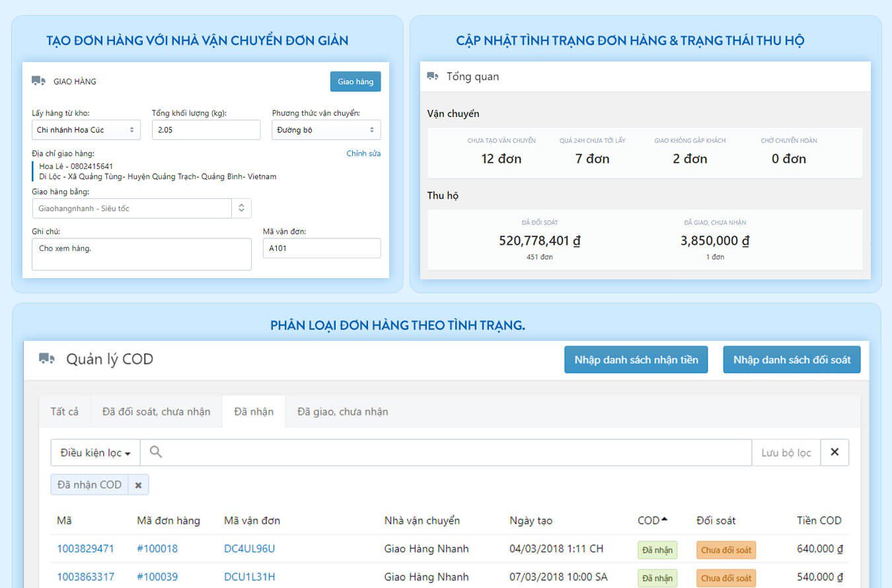This screenshot has width=892, height=588.
Task: Switch to the Tất cả tab
Action: coord(64,412)
